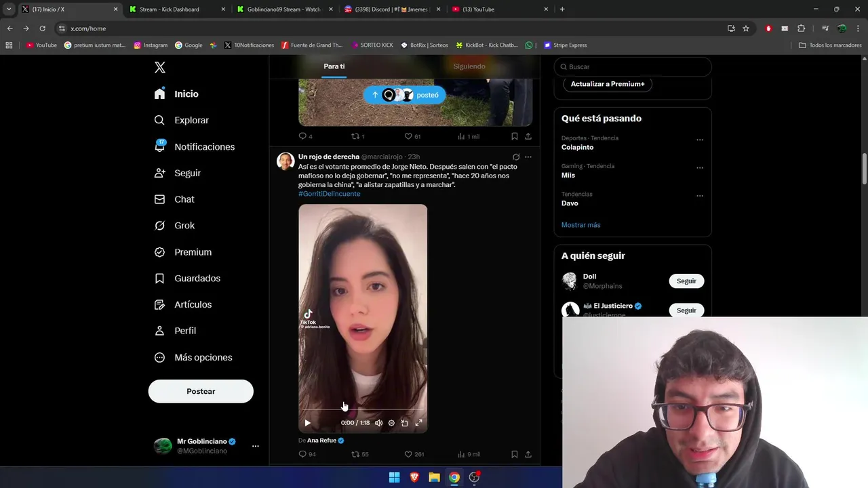Enter video fullscreen mode
Viewport: 868px width, 488px height.
pyautogui.click(x=418, y=423)
